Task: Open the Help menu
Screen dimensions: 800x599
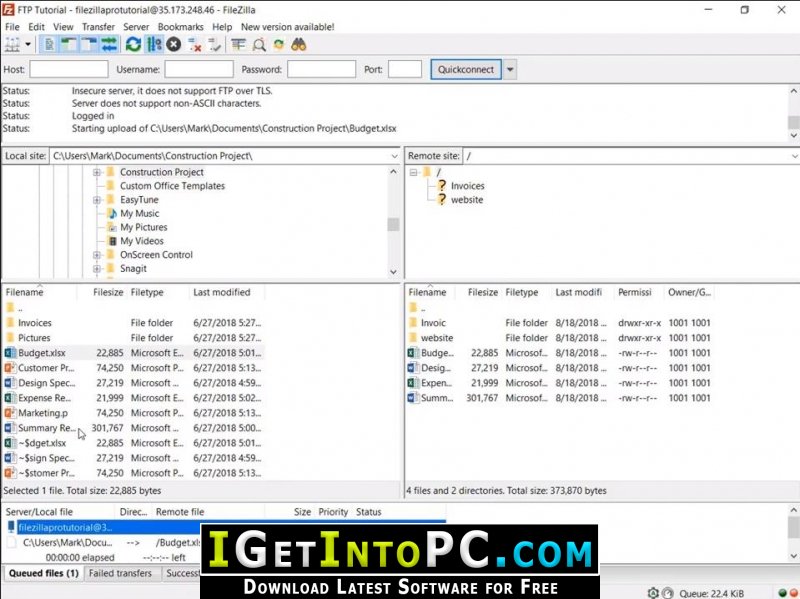Action: (222, 27)
